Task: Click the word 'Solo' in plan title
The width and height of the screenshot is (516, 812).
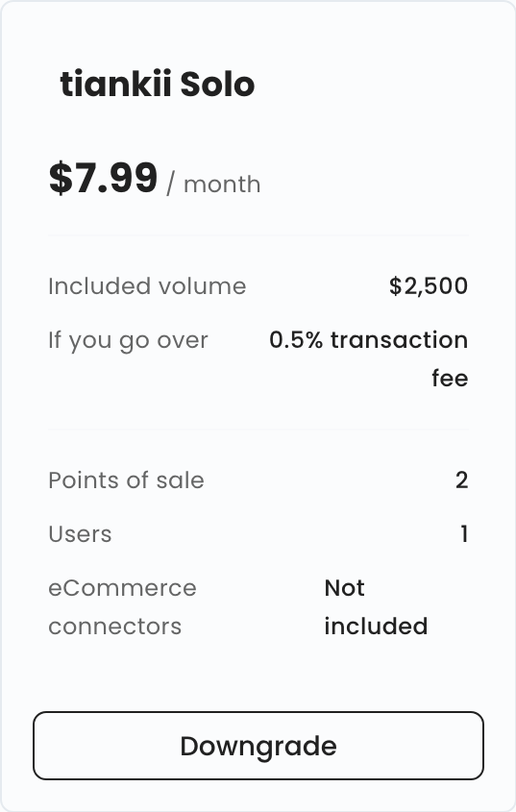Action: coord(217,85)
